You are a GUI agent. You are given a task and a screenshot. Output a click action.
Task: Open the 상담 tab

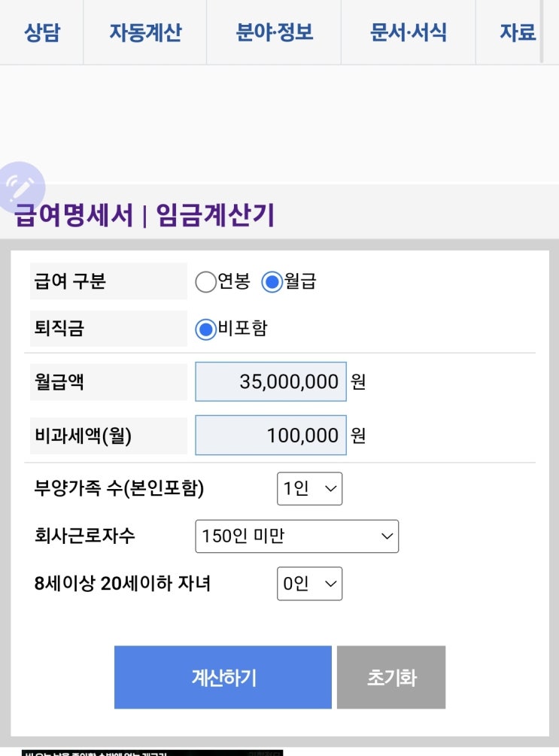coord(41,32)
